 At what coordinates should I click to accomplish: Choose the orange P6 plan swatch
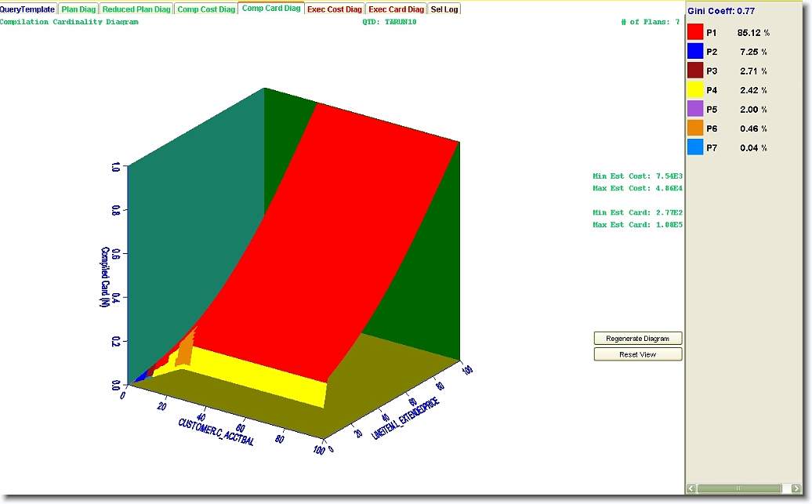coord(695,128)
